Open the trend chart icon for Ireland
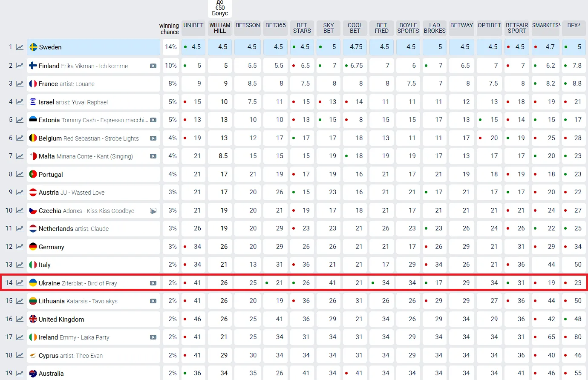Viewport: 588px width, 380px height. [x=20, y=337]
